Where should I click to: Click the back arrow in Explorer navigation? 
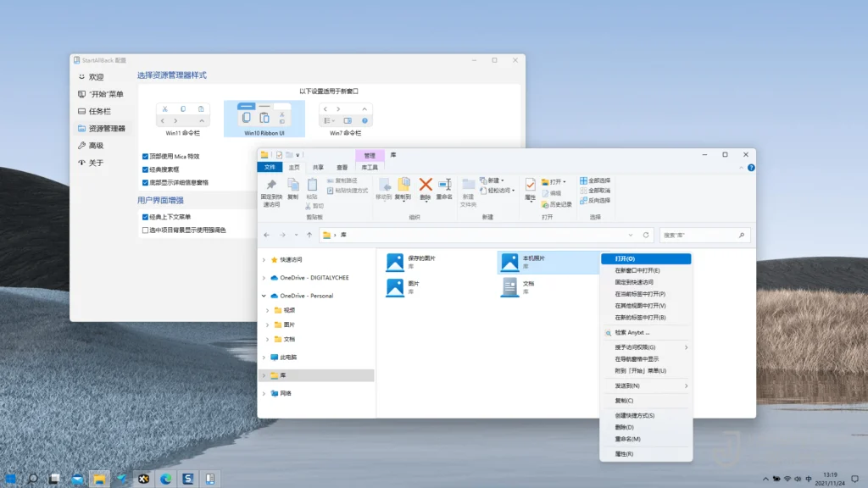click(x=267, y=236)
